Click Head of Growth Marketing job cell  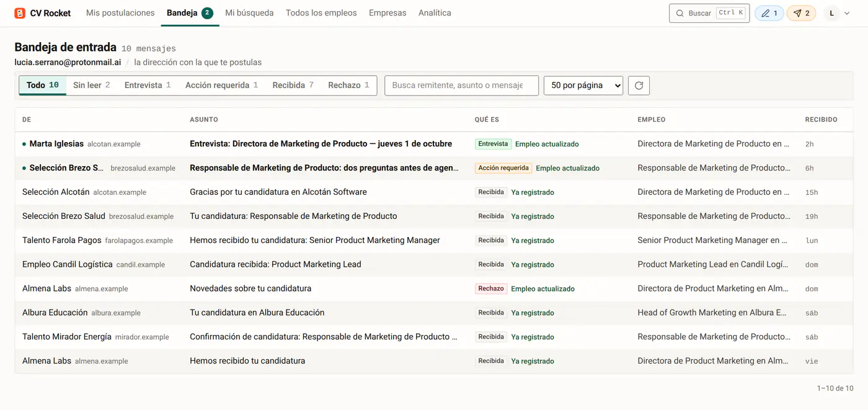[712, 313]
